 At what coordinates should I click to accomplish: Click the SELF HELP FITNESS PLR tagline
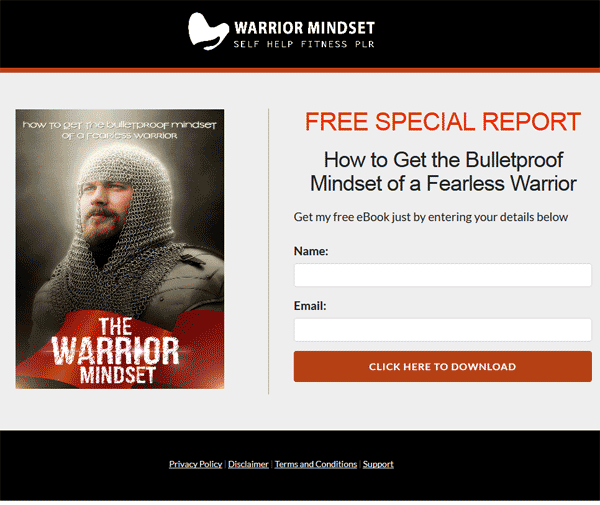[x=304, y=44]
